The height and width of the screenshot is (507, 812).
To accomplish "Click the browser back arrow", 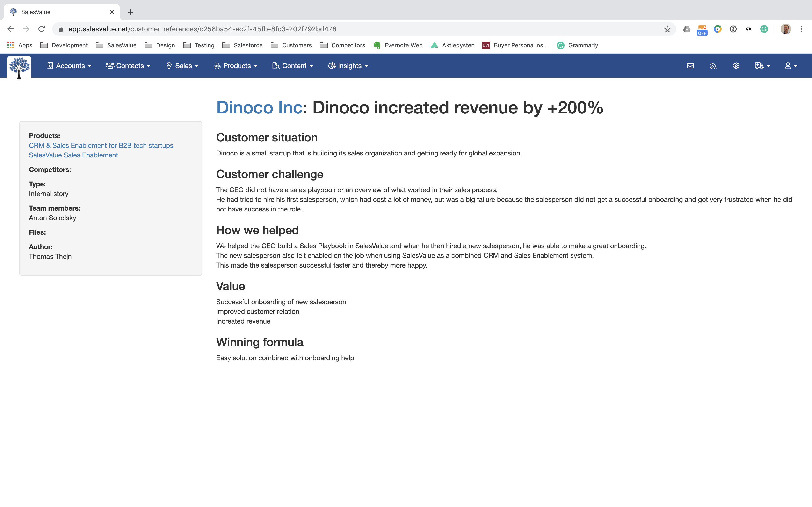I will pyautogui.click(x=10, y=29).
